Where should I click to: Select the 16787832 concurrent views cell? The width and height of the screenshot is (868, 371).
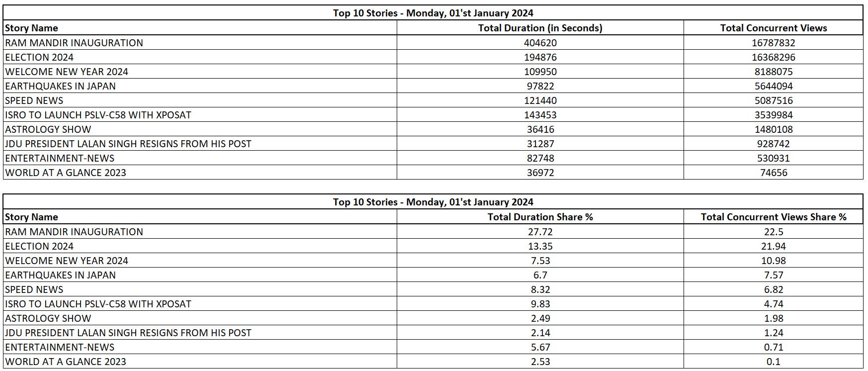coord(773,43)
